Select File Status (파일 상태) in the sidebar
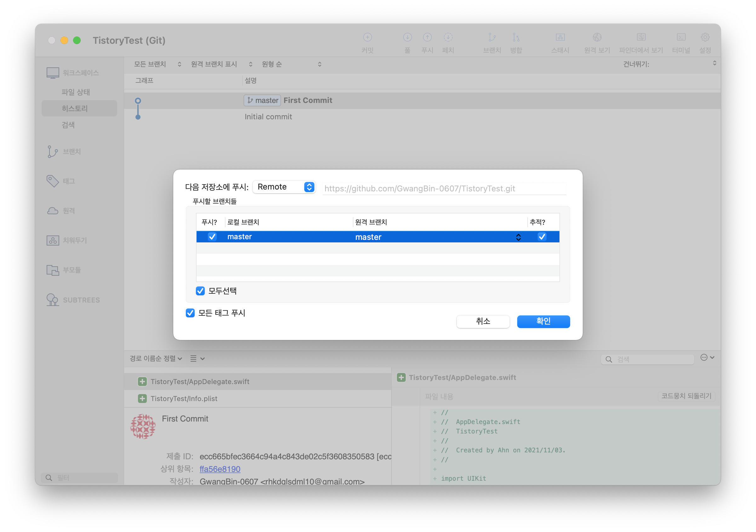The image size is (756, 532). tap(76, 92)
